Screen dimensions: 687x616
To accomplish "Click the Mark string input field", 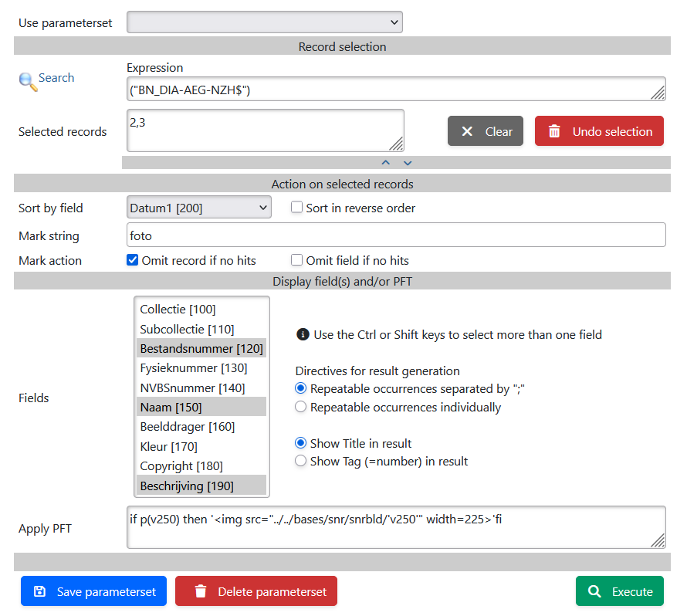I will point(395,235).
